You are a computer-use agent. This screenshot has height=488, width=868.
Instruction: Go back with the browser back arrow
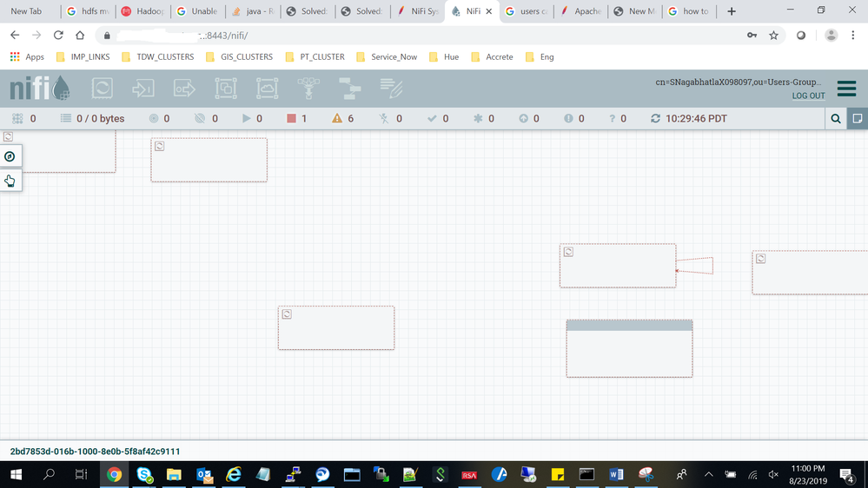point(15,36)
